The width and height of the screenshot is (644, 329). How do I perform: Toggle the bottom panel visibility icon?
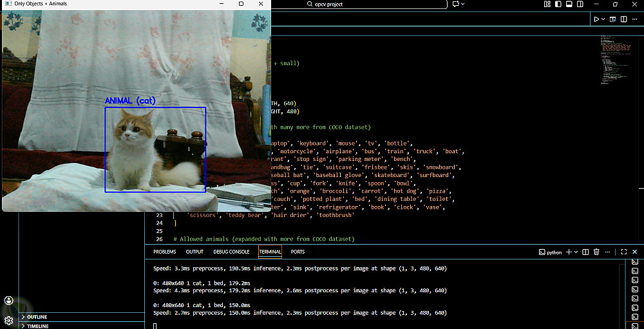coord(569,4)
